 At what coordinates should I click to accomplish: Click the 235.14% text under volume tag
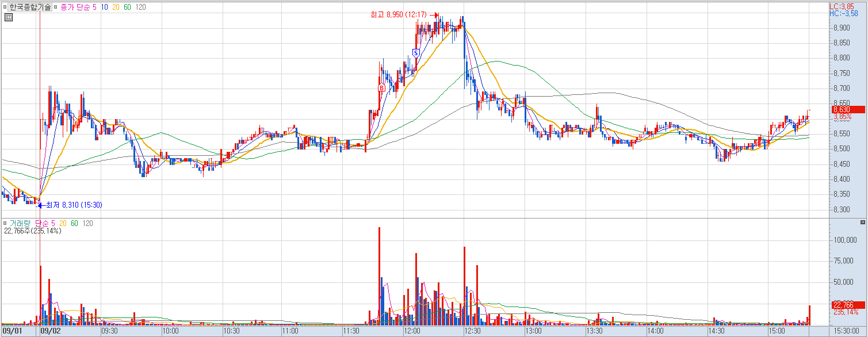coord(846,312)
